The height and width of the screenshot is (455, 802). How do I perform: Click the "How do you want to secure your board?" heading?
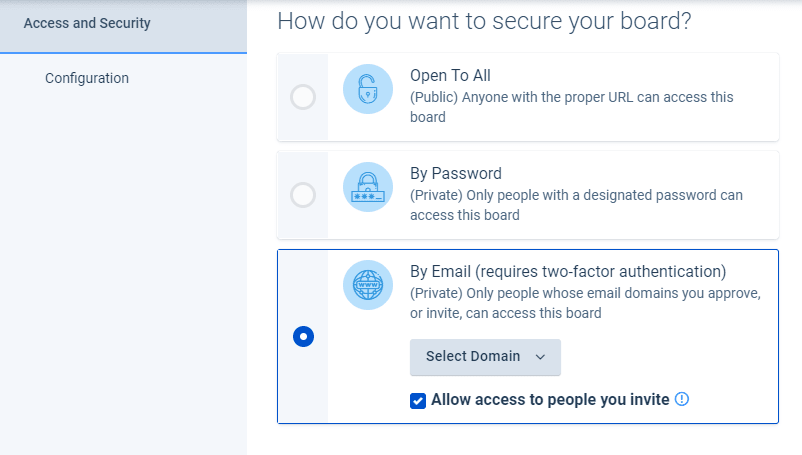484,20
